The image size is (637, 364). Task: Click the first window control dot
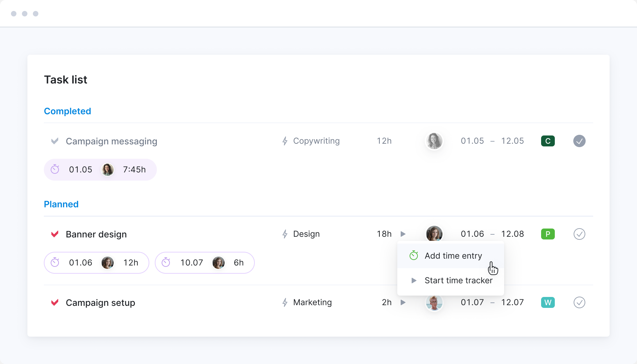pos(14,14)
